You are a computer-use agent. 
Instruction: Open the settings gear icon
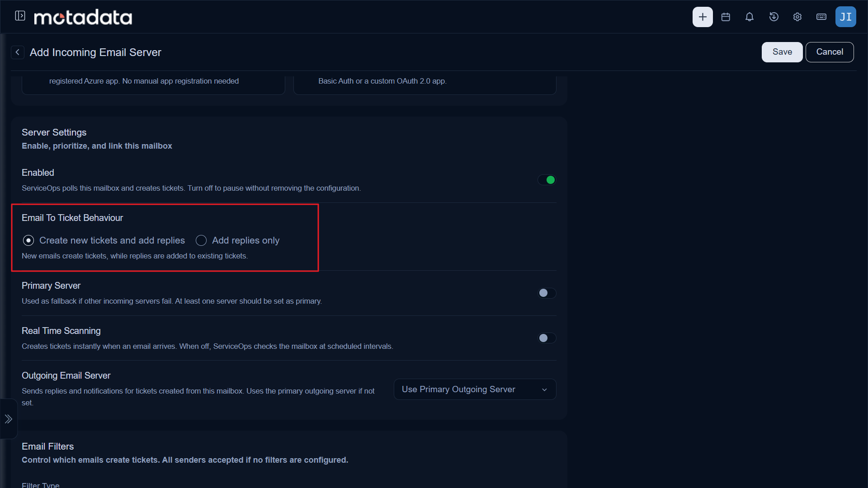(797, 17)
